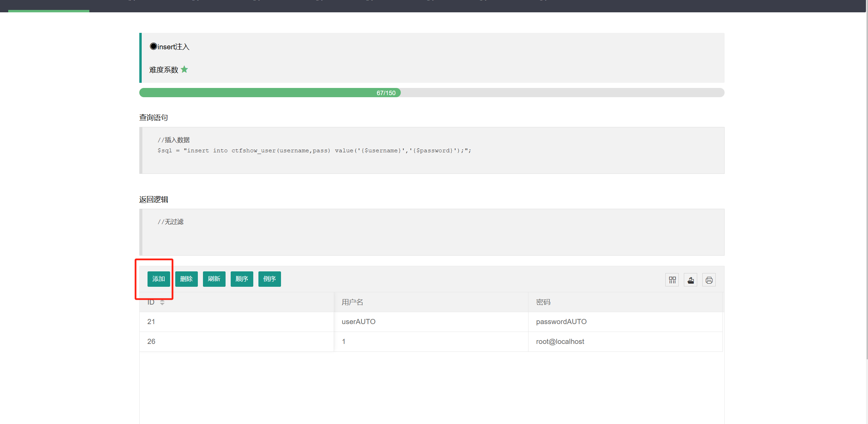Viewport: 868px width, 424px height.
Task: Select the active green-underlined top navigation tab
Action: tap(49, 6)
